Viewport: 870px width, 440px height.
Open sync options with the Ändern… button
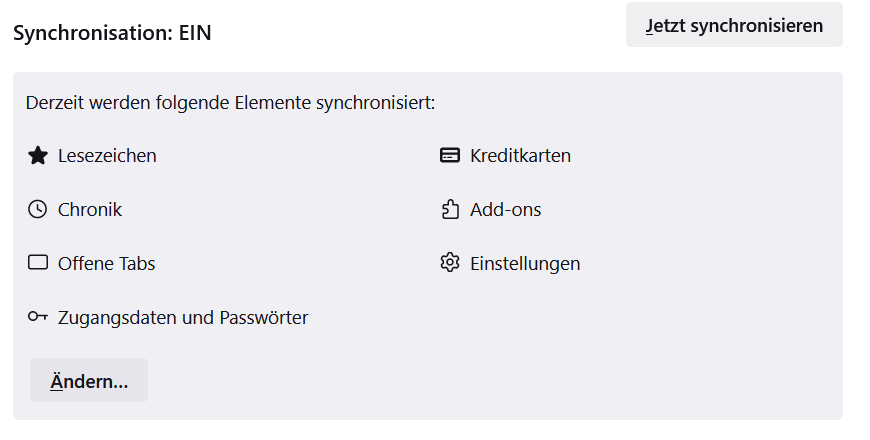tap(89, 381)
